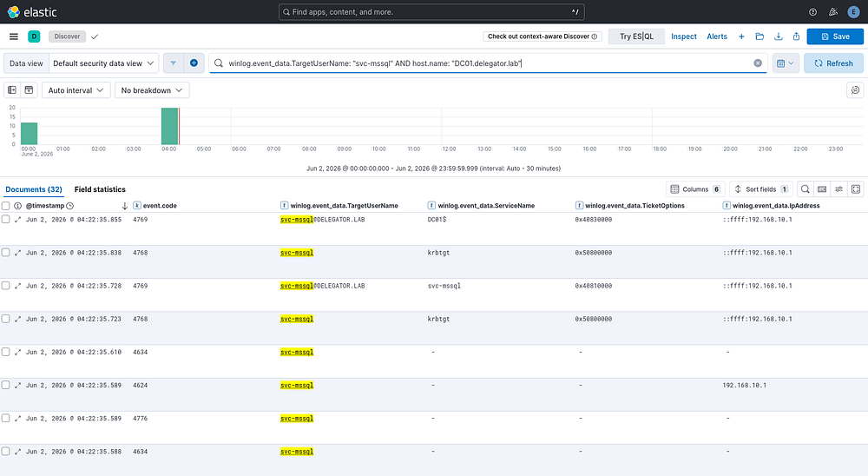Switch to Documents (32) tab
Image resolution: width=868 pixels, height=476 pixels.
[x=34, y=189]
